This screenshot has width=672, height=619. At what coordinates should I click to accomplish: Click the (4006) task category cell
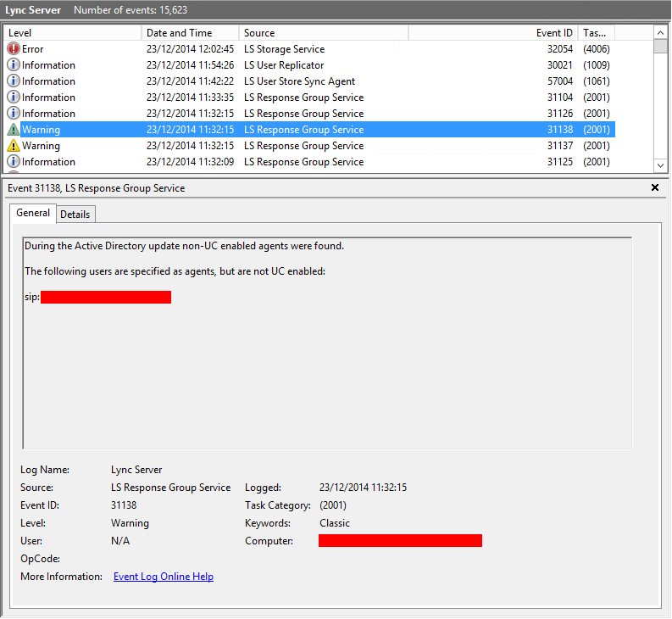click(x=596, y=49)
